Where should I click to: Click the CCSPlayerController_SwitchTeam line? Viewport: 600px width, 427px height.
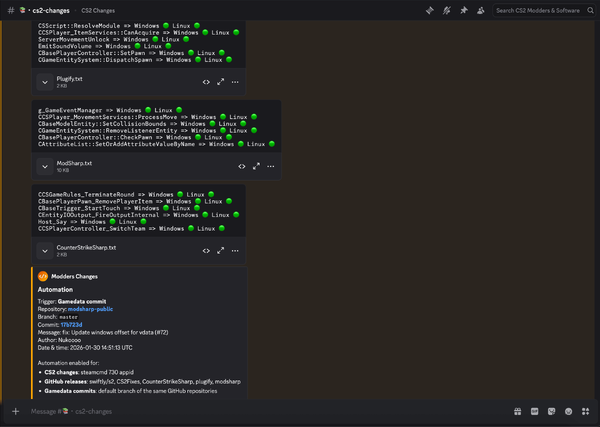click(x=131, y=228)
